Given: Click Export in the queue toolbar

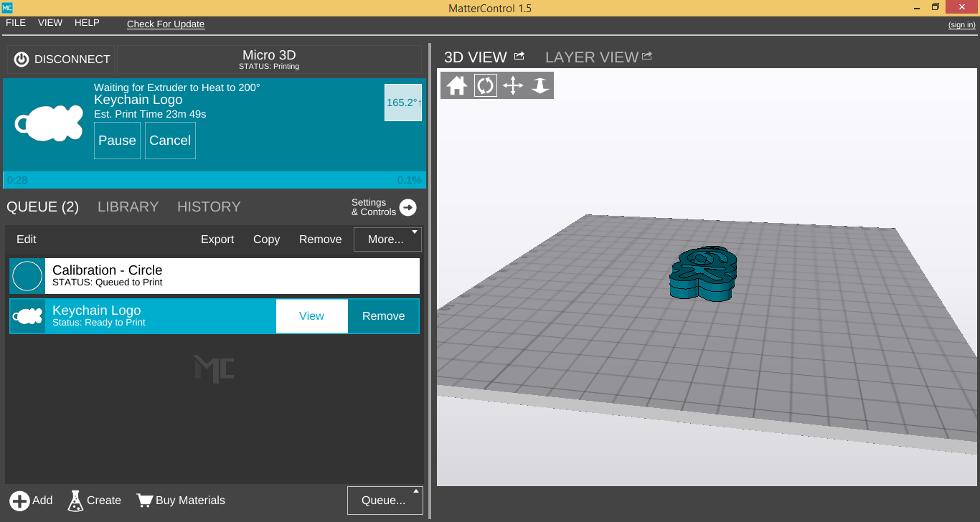Looking at the screenshot, I should pyautogui.click(x=217, y=239).
